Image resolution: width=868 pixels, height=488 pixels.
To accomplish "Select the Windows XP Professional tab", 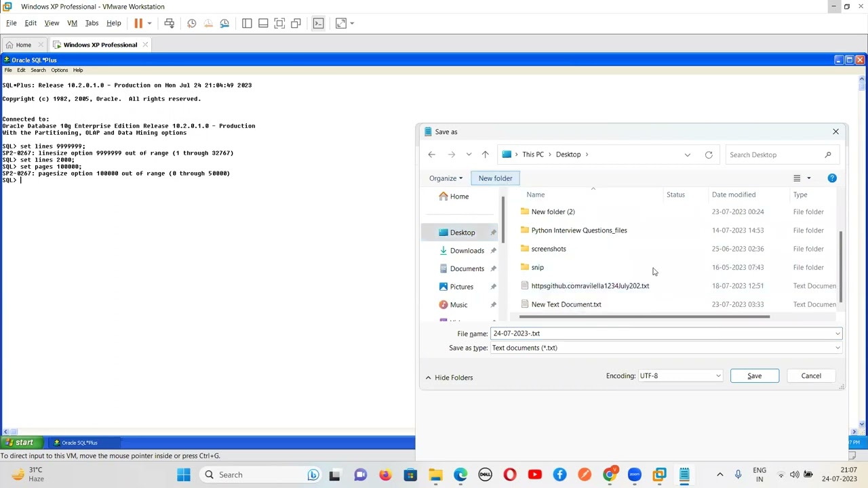I will [100, 45].
